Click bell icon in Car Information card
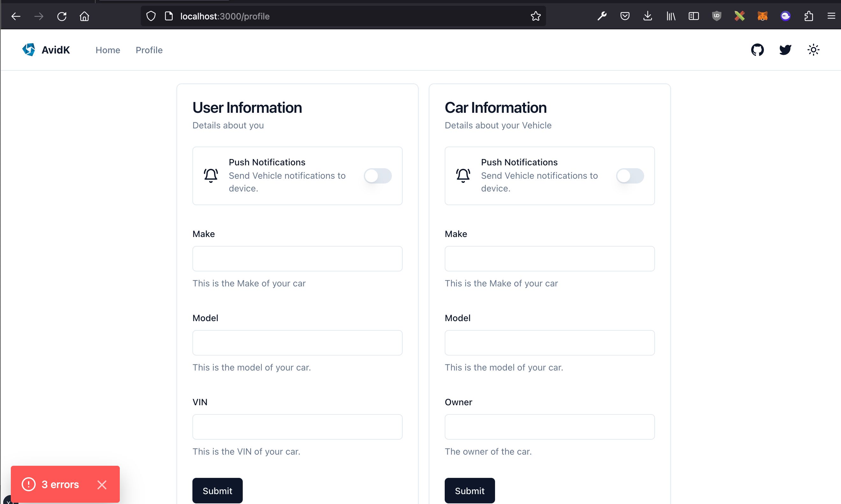This screenshot has width=841, height=504. point(463,176)
